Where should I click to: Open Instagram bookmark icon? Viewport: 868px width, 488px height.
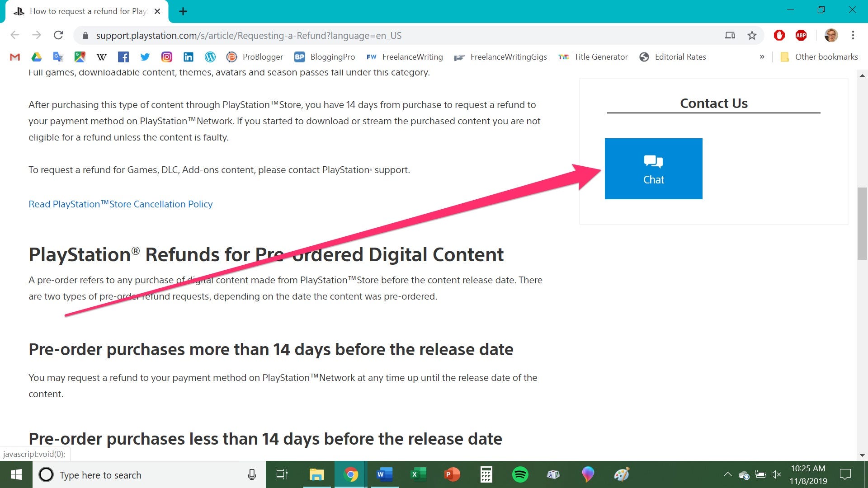pos(167,56)
